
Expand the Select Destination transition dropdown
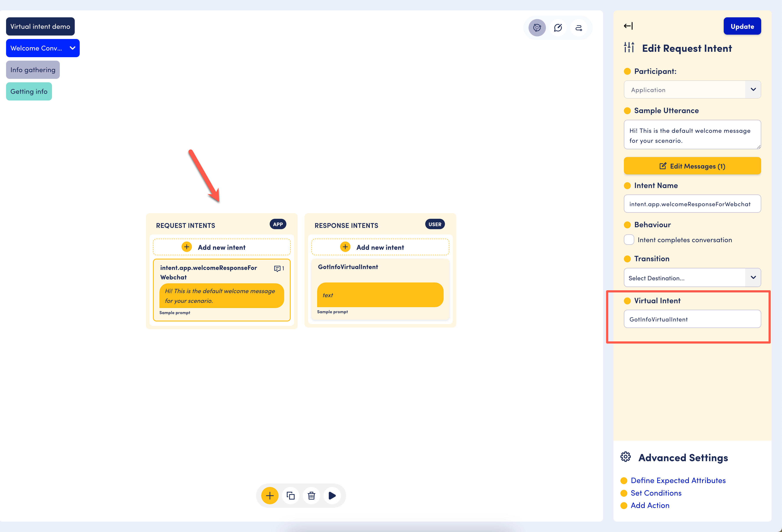(692, 278)
